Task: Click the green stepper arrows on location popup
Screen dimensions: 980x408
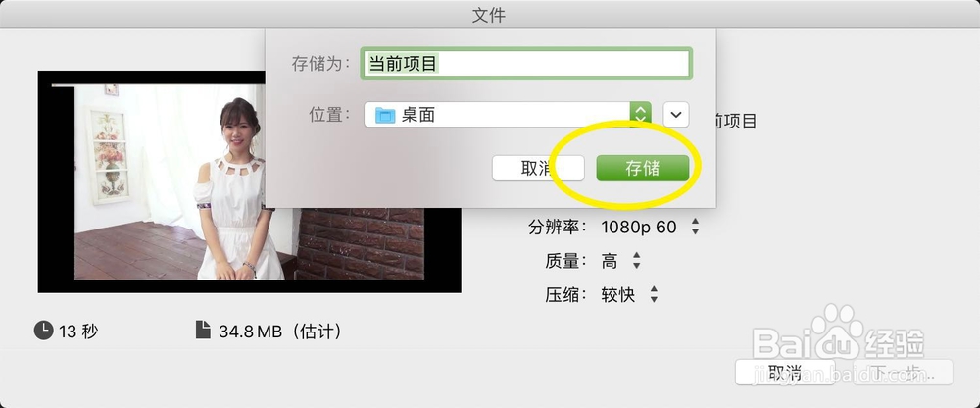Action: point(640,115)
